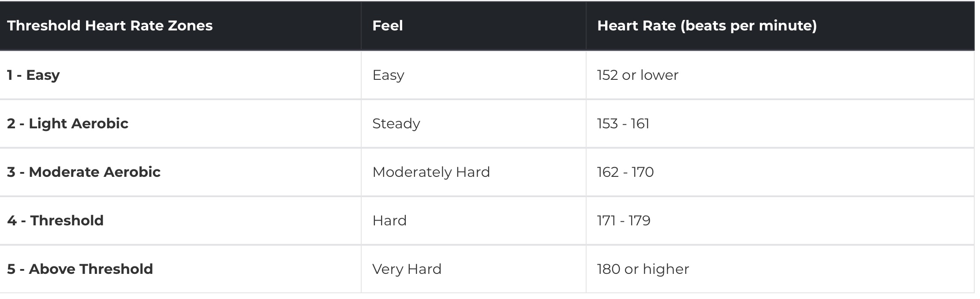This screenshot has height=299, width=980.
Task: Select the 4 - Threshold zone cell
Action: (180, 221)
